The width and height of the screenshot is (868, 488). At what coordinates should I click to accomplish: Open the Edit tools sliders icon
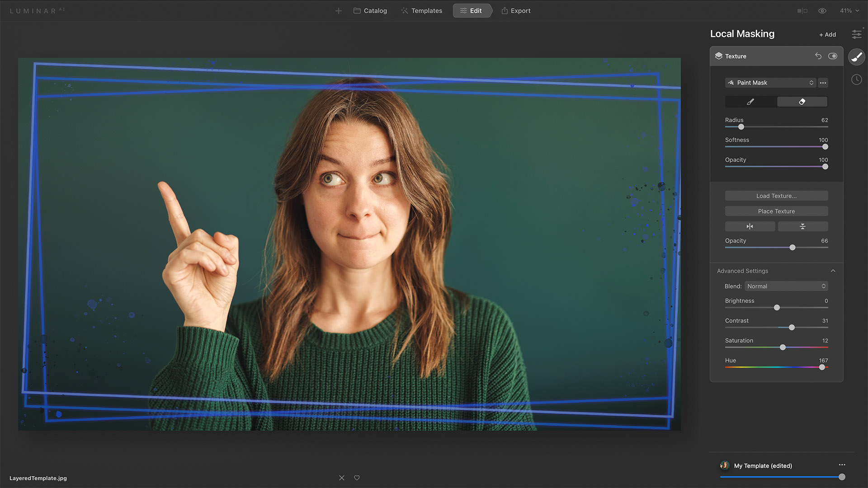[856, 34]
